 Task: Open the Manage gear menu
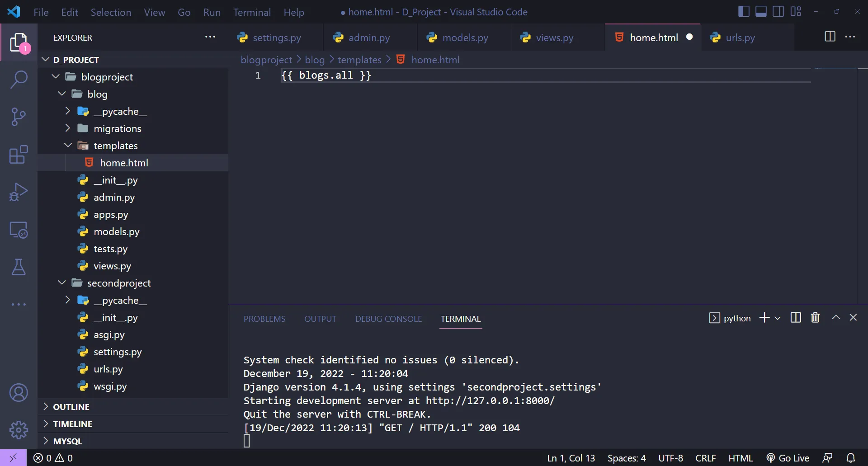click(19, 430)
